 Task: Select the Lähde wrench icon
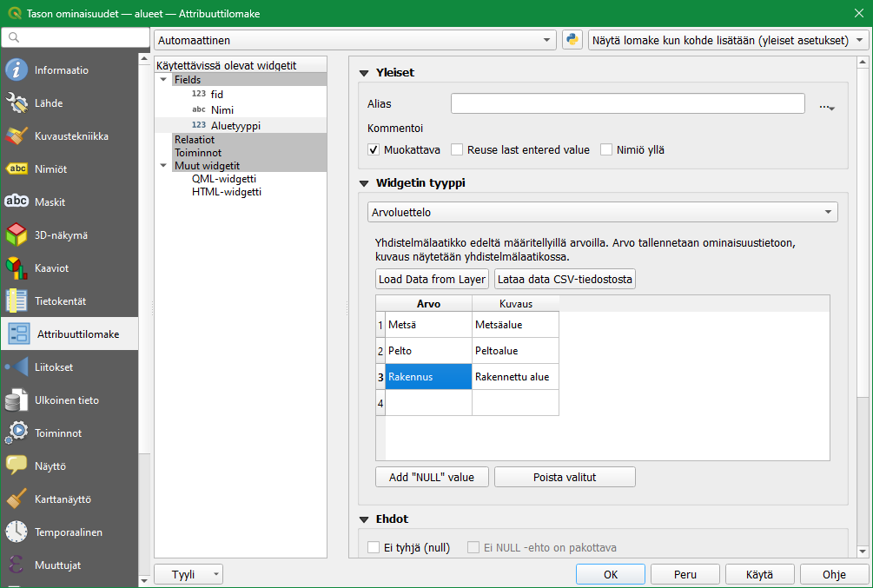coord(17,103)
